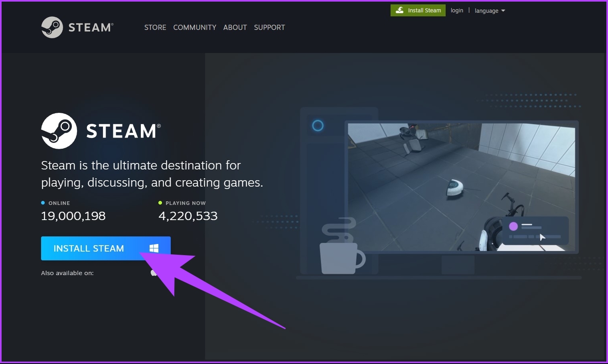Click the green Install Steam button
Viewport: 608px width, 364px height.
[418, 10]
